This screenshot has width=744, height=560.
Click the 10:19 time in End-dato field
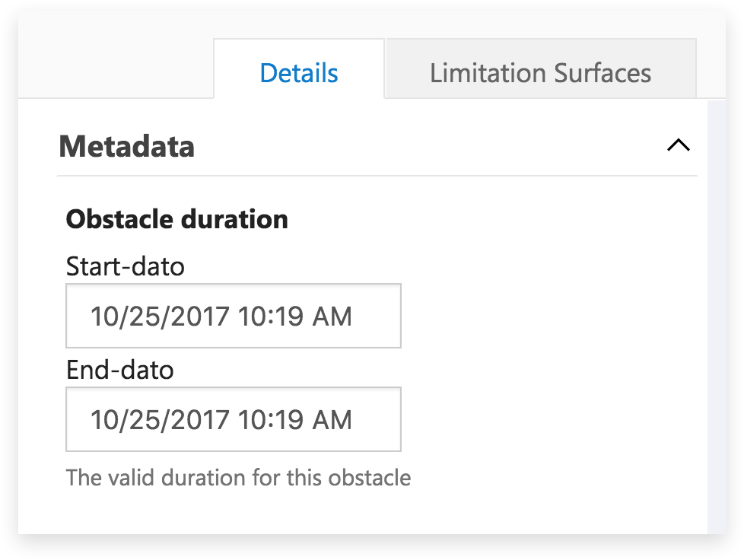click(x=271, y=420)
